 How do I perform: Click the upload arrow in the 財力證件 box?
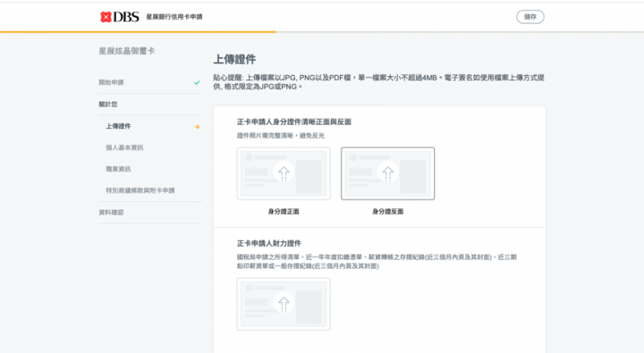[284, 303]
